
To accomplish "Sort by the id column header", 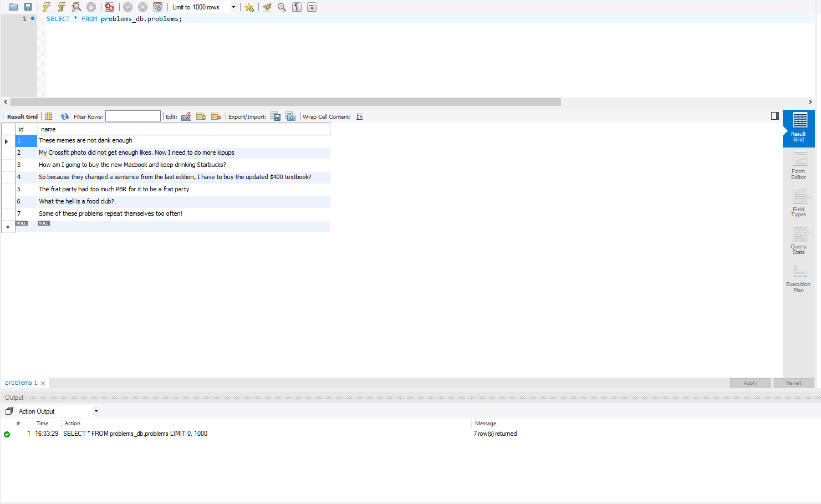I will [x=26, y=129].
